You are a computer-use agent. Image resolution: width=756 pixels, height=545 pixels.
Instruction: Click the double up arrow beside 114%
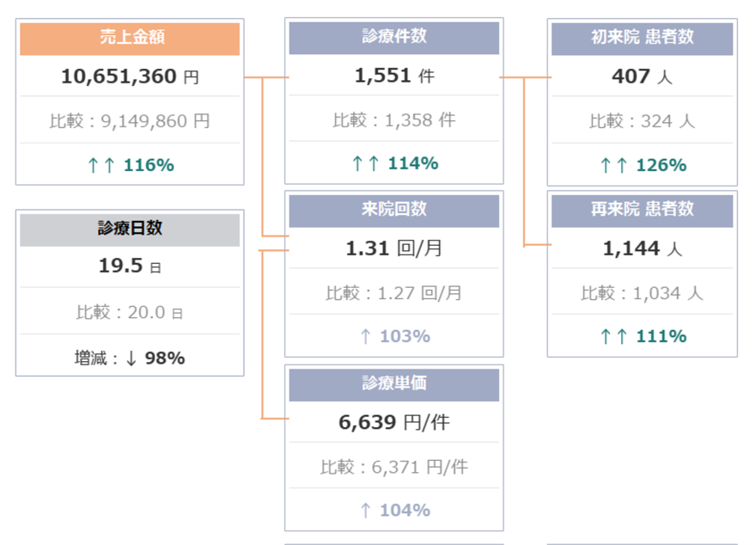[365, 163]
